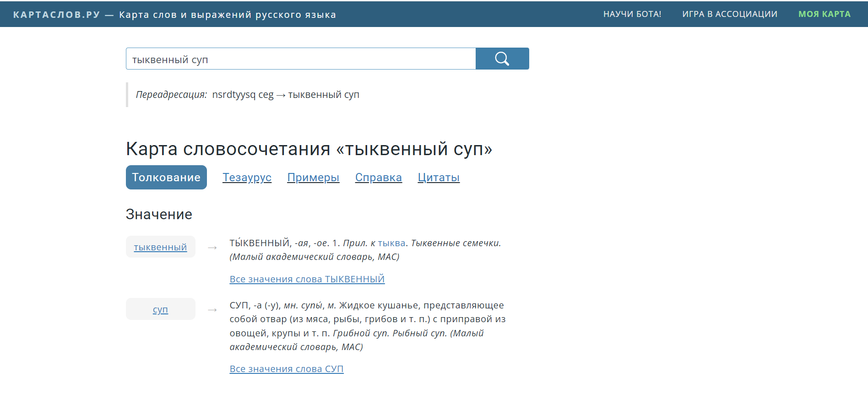Click the redirect text «nsrdtyysq ceg → тыквенный суп»

tap(286, 95)
